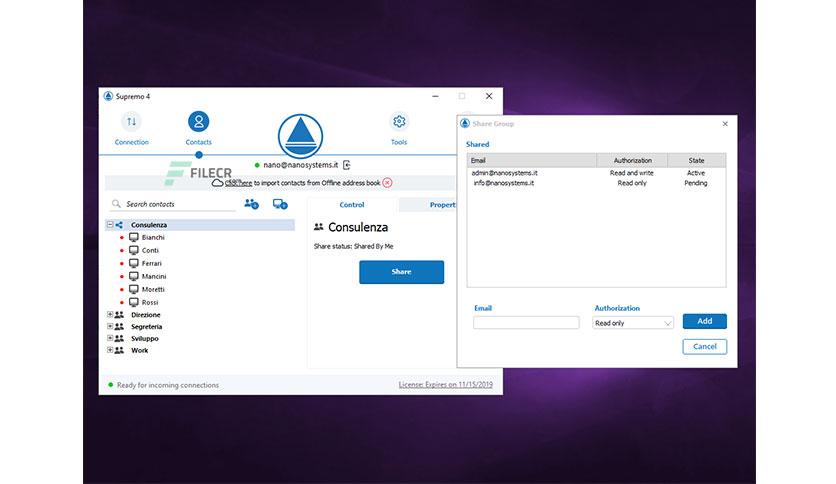
Task: Click the group icon beside Segreteria
Action: point(119,326)
